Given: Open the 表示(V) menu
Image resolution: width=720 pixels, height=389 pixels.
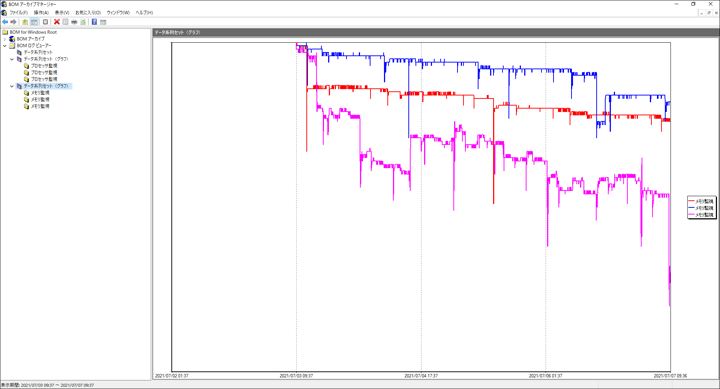Looking at the screenshot, I should [62, 13].
